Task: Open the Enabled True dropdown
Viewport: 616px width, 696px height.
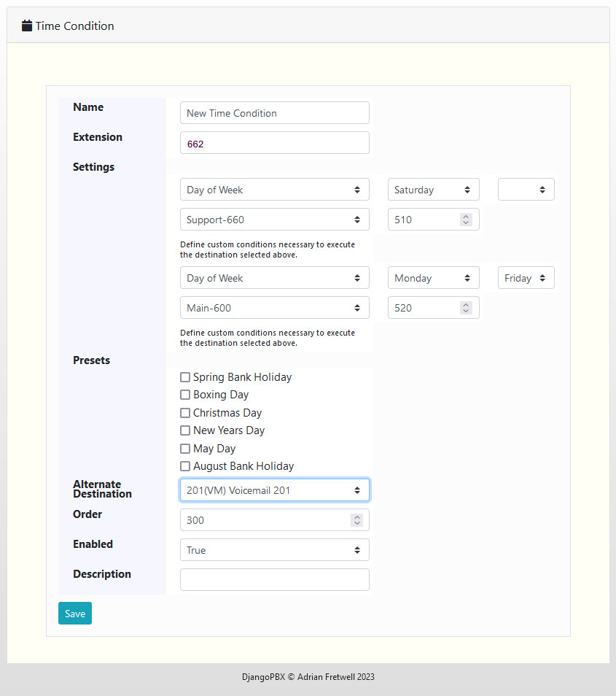Action: [x=274, y=550]
